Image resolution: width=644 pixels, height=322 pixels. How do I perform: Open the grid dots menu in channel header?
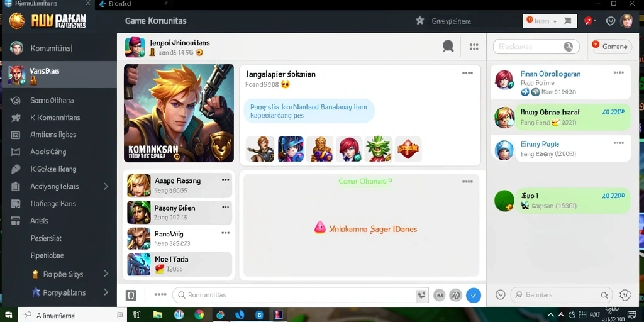coord(474,47)
